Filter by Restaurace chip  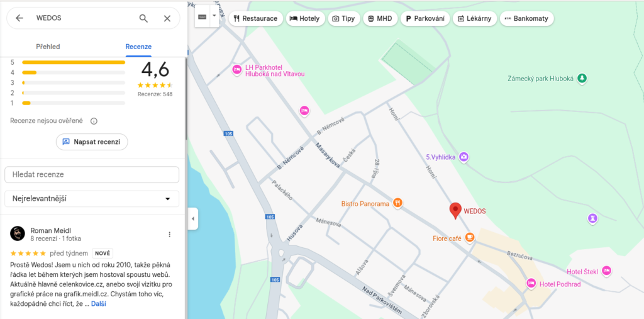click(255, 18)
